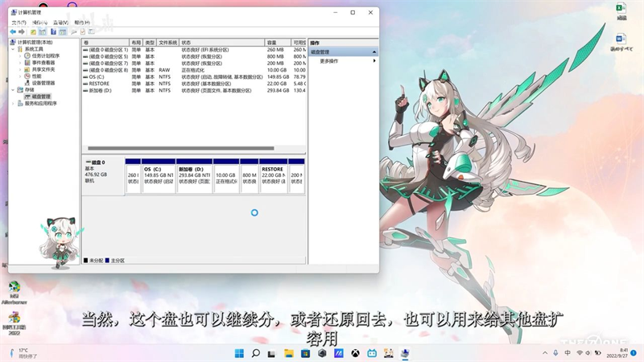Click the list settings icon at toolbar end

coord(91,31)
